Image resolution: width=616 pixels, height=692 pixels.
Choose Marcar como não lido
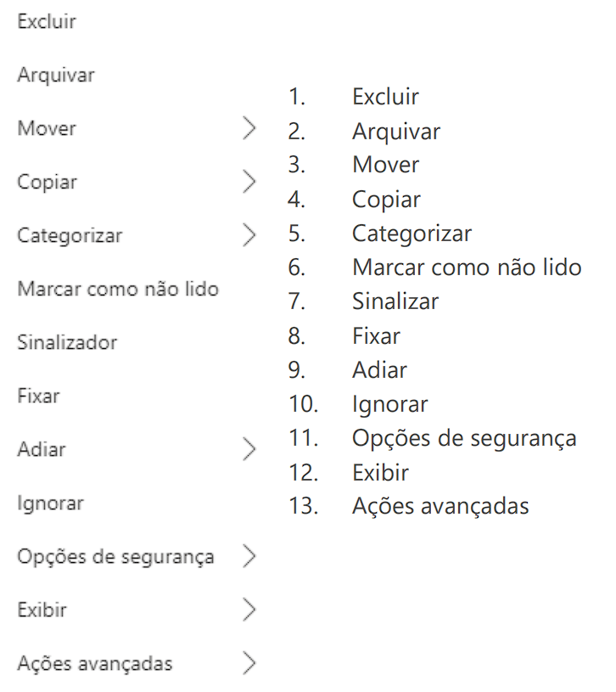point(118,289)
